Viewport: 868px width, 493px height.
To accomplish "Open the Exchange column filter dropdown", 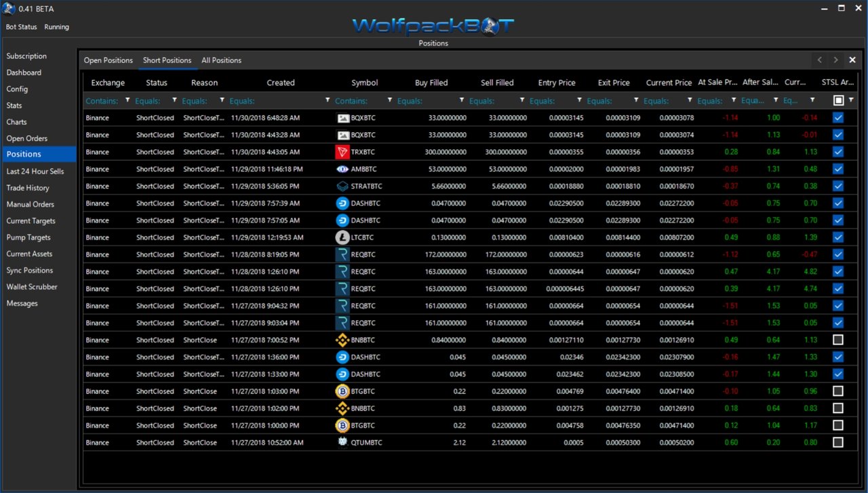I will (x=127, y=100).
